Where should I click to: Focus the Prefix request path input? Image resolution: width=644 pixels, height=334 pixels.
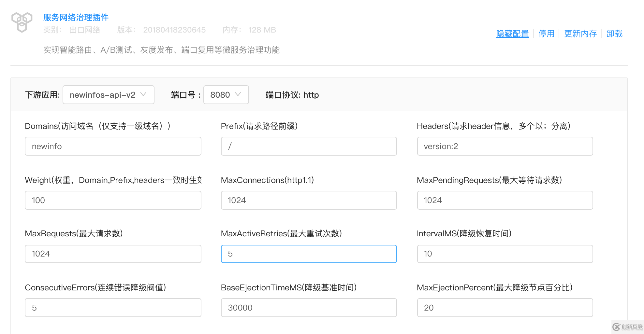pyautogui.click(x=309, y=146)
